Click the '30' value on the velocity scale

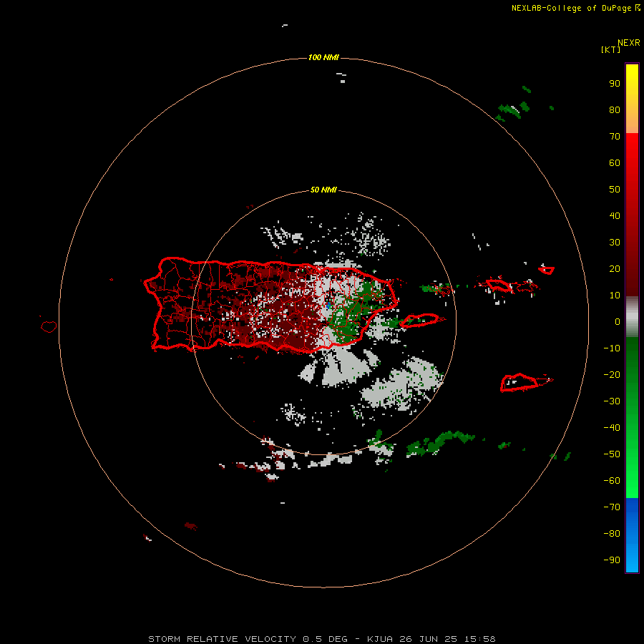click(x=615, y=243)
